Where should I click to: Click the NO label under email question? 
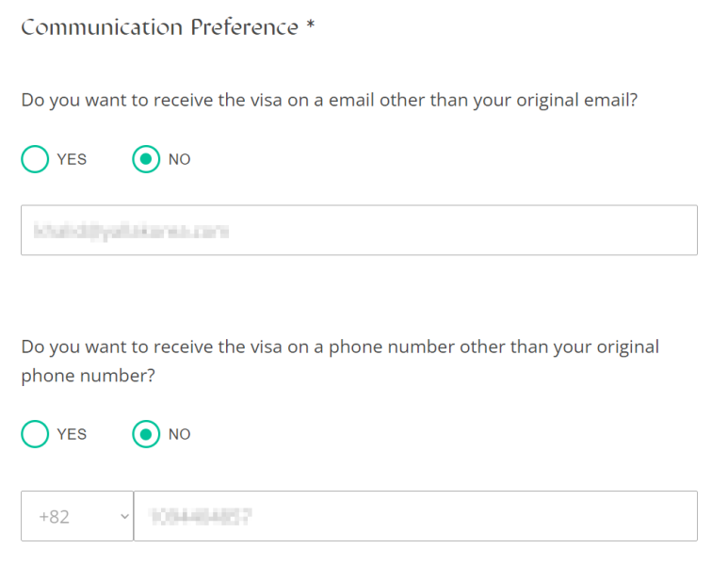tap(179, 159)
